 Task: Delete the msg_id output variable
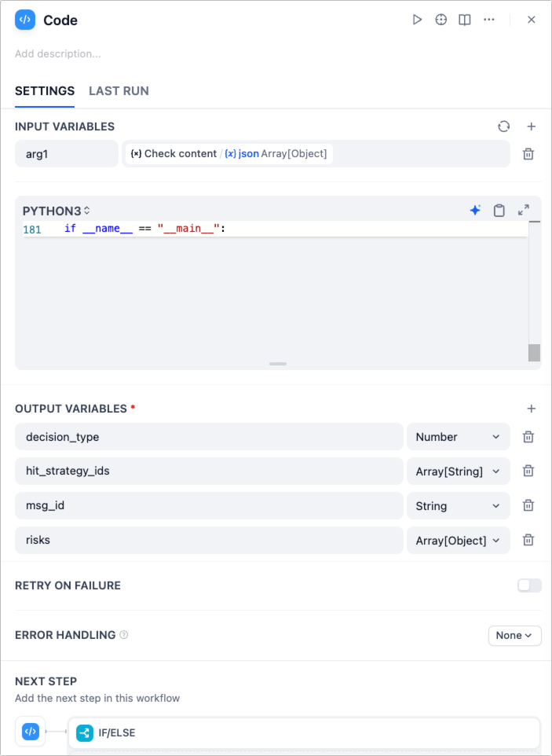coord(528,506)
